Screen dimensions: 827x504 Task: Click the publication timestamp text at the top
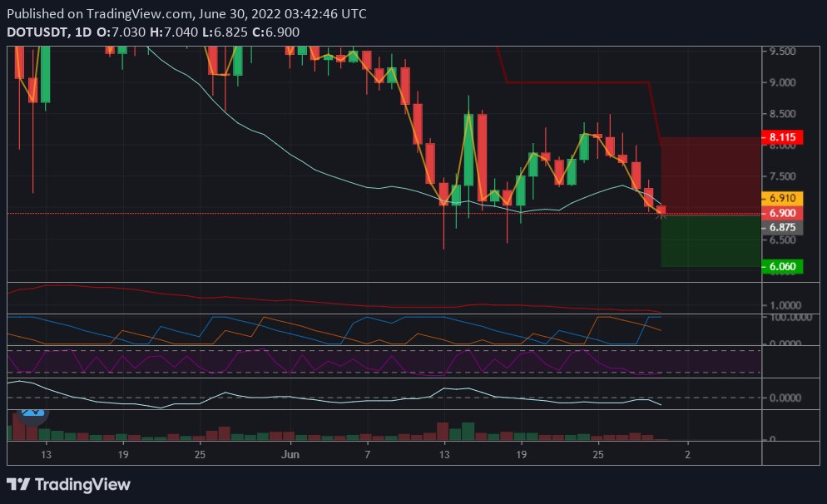coord(186,13)
